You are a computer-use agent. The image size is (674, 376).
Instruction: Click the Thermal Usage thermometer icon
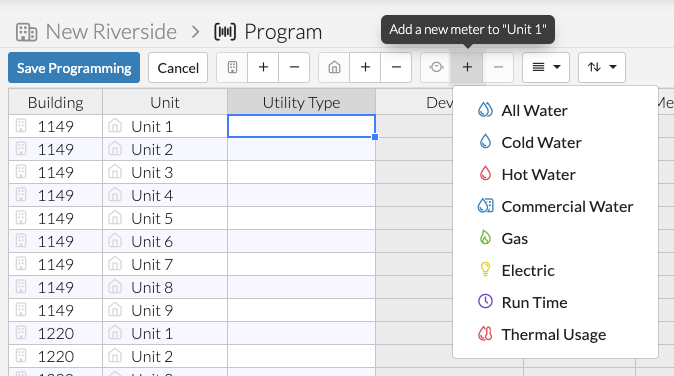[485, 333]
